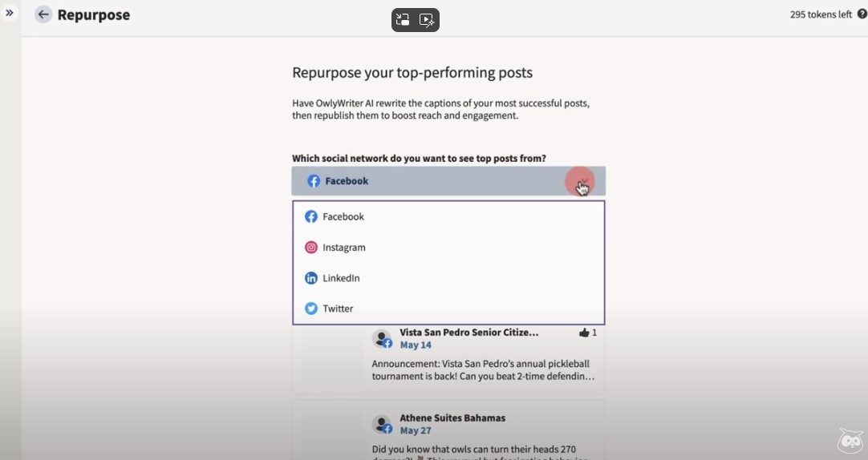Choose LinkedIn from the dropdown list
The width and height of the screenshot is (868, 460).
click(448, 278)
